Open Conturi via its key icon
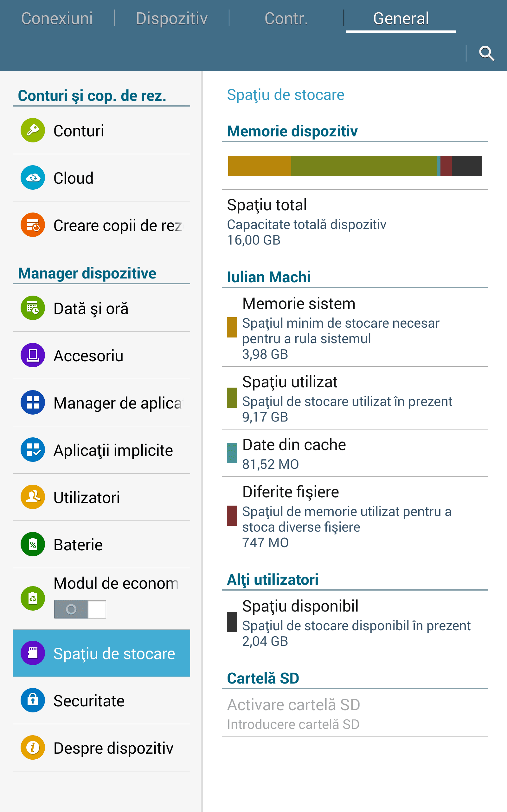This screenshot has width=507, height=812. pyautogui.click(x=33, y=130)
